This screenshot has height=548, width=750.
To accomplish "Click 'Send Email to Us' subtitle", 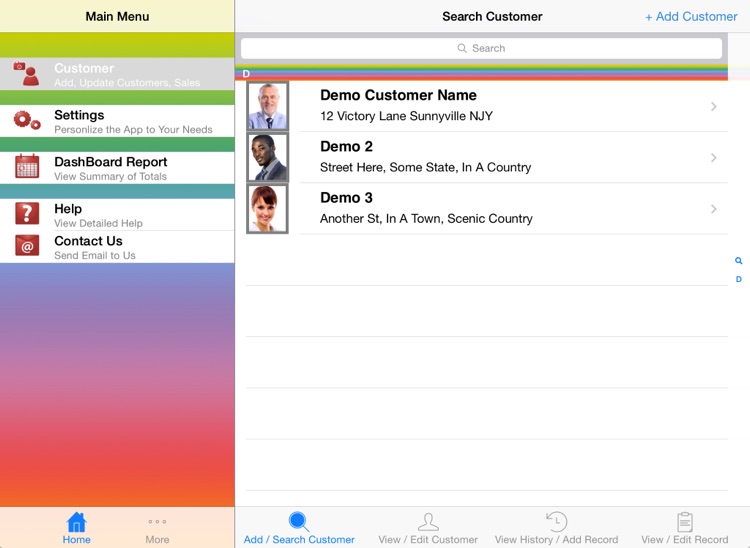I will coord(95,255).
